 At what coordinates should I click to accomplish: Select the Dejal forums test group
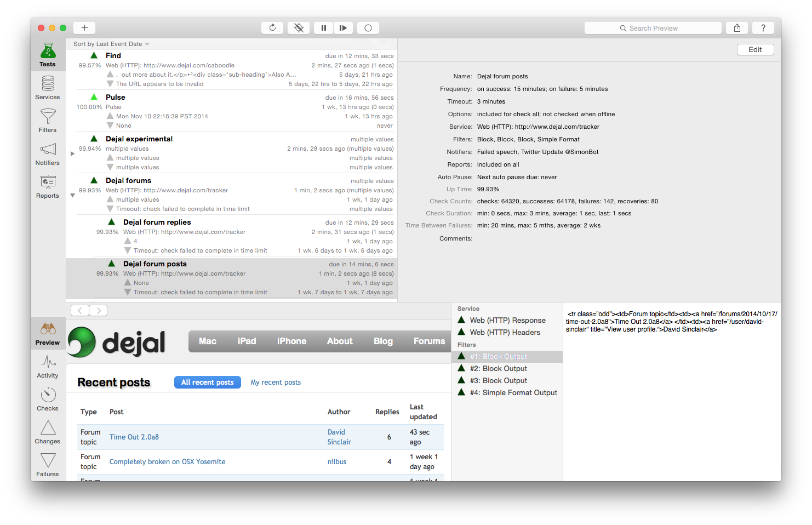[231, 195]
